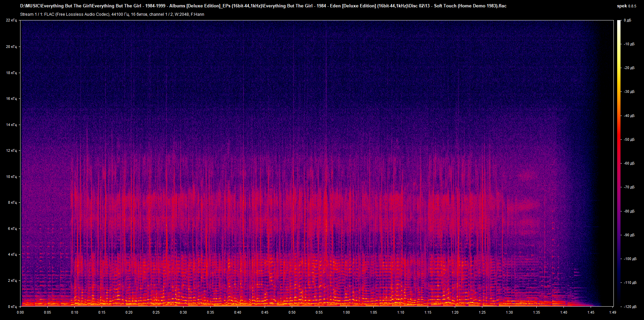644x320 pixels.
Task: Click the 0:45 time axis label
Action: pos(265,312)
